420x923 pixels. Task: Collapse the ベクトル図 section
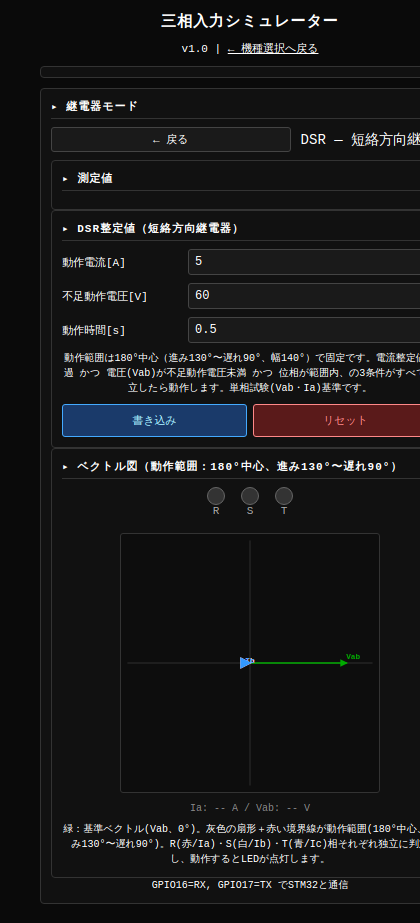[x=230, y=467]
